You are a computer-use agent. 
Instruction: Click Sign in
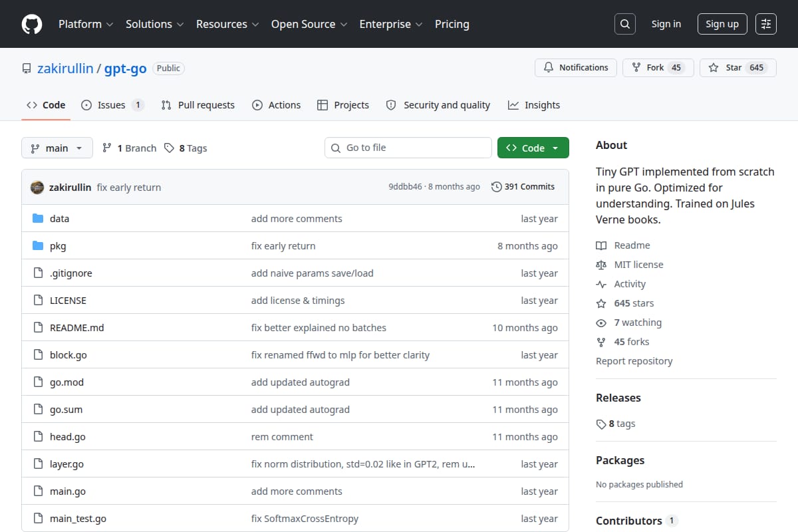(x=666, y=24)
